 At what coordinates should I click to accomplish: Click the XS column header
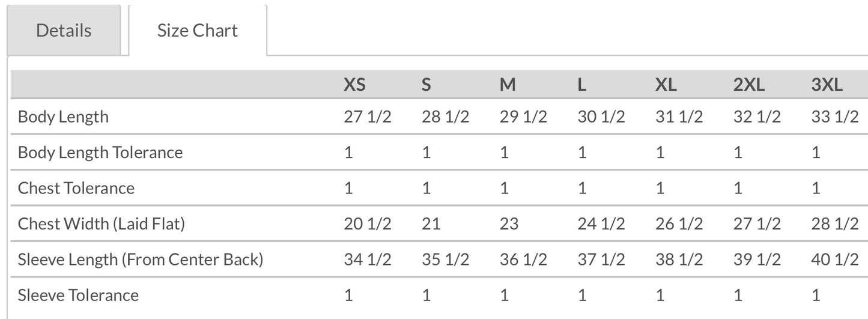tap(354, 85)
